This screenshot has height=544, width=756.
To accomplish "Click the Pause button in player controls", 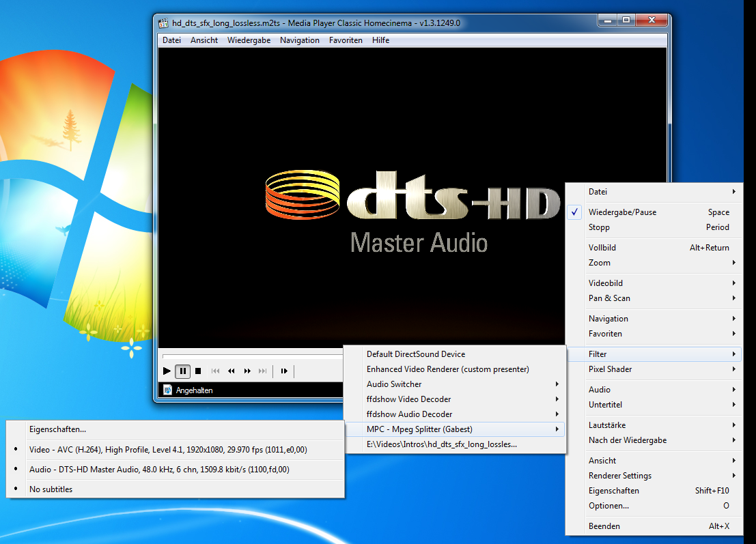I will click(x=183, y=371).
